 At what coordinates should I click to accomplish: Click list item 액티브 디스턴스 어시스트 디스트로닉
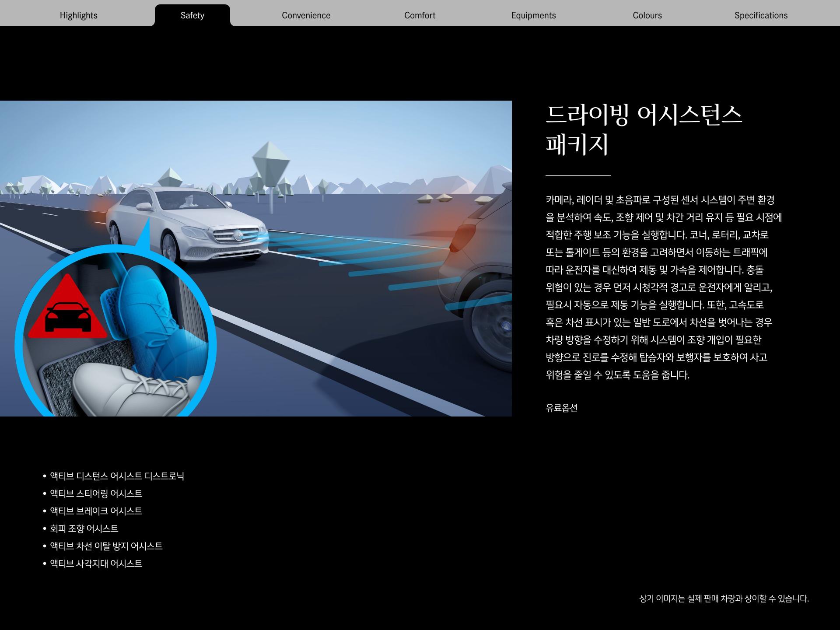(x=117, y=476)
